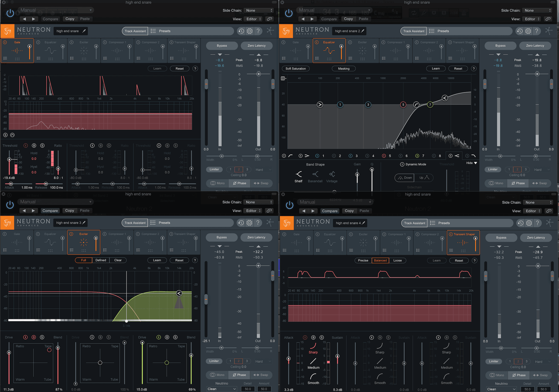Viewport: 559px width, 392px height.
Task: Open settings gear in high end snare 3 window
Action: tap(249, 223)
